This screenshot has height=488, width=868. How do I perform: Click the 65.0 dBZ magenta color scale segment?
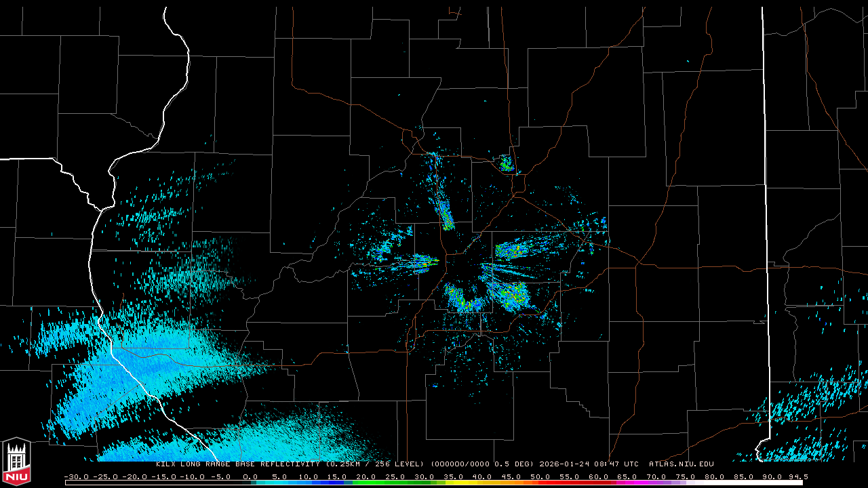click(628, 483)
